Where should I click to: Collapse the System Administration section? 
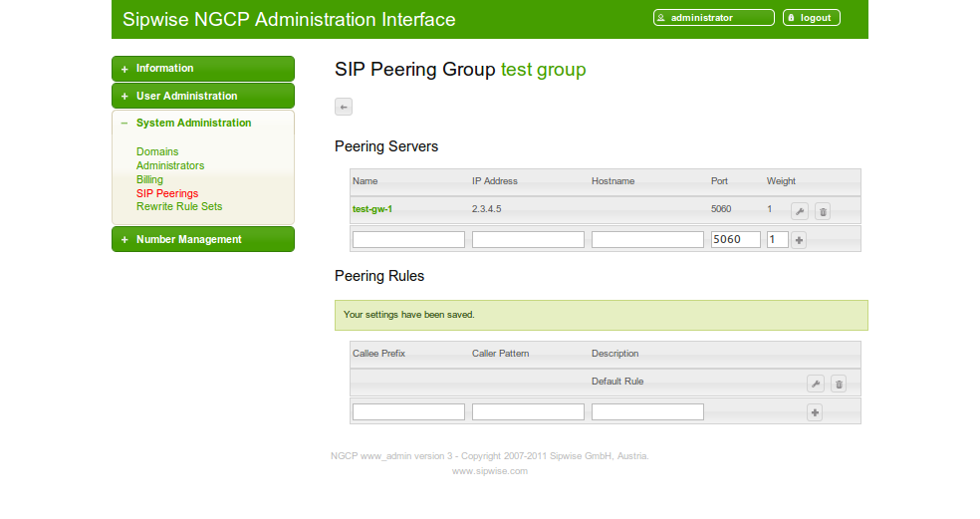pyautogui.click(x=203, y=124)
